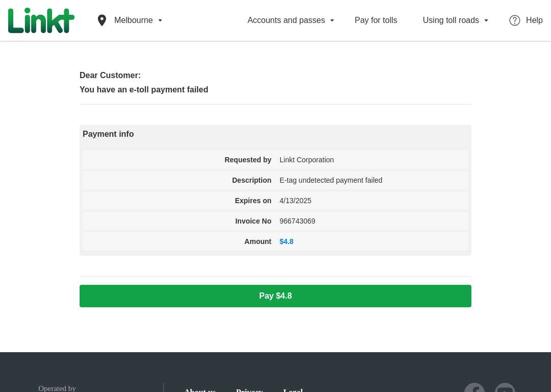Expand Accounts and passes dropdown arrow
Viewport: 551px width, 392px height.
(332, 20)
